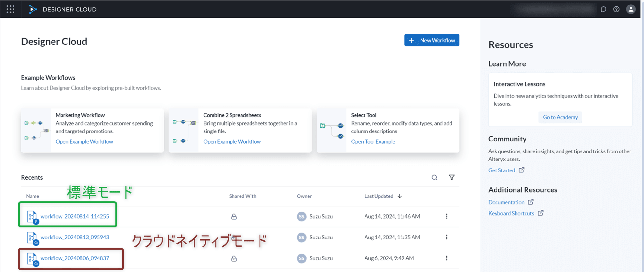Click date Aug 14, 2024, 11:46 AM
Image resolution: width=644 pixels, height=272 pixels.
392,216
